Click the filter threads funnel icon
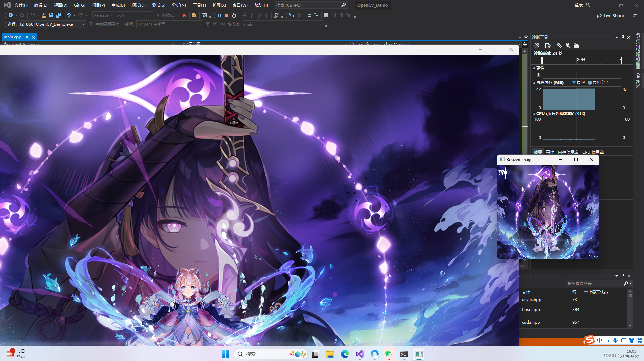The height and width of the screenshot is (361, 644). [208, 24]
